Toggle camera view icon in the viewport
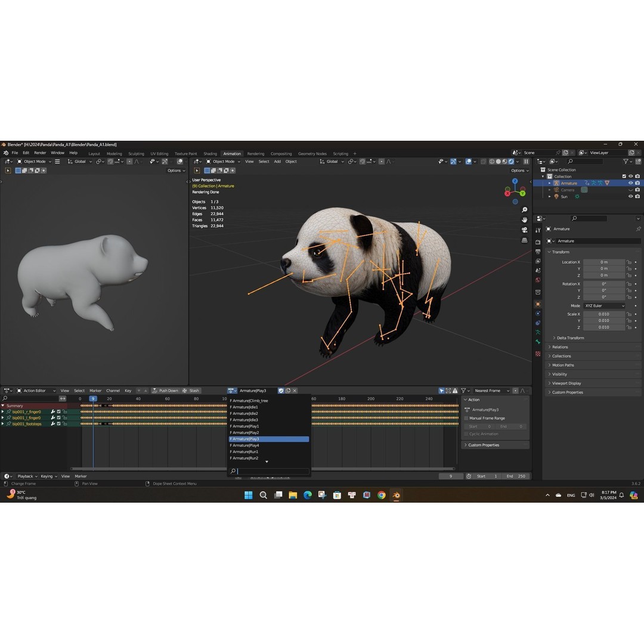The height and width of the screenshot is (644, 644). [x=525, y=230]
